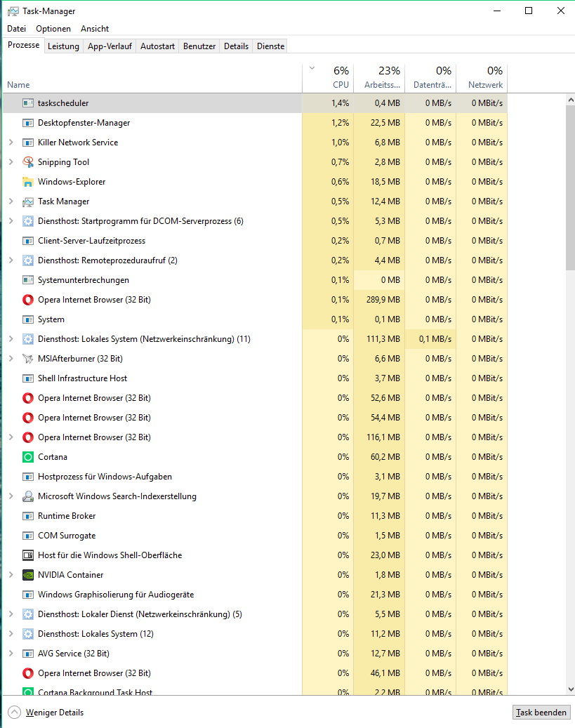Expand Diensthost Startprogramm für DCOM-Serverprozess
This screenshot has height=728, width=575.
click(11, 221)
